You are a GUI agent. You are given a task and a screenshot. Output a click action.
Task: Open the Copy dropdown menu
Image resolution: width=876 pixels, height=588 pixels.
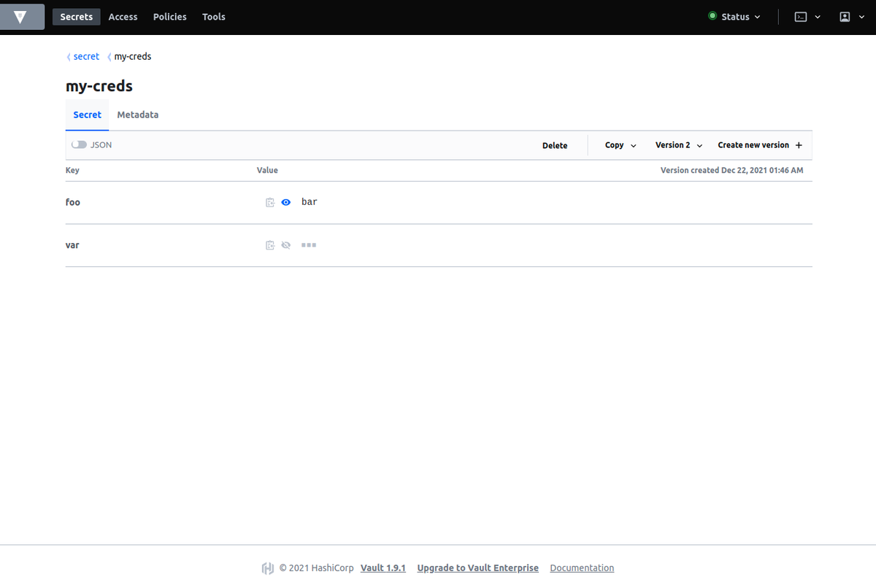[x=620, y=145]
